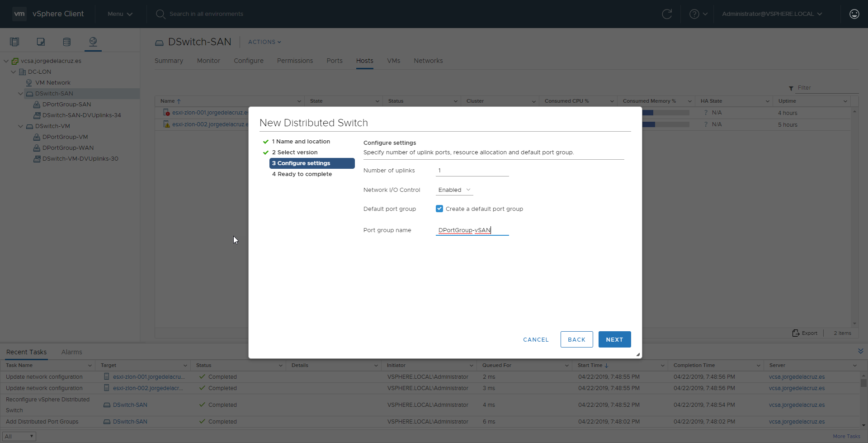This screenshot has height=443, width=868.
Task: Click into the Number of uplinks field
Action: click(472, 171)
